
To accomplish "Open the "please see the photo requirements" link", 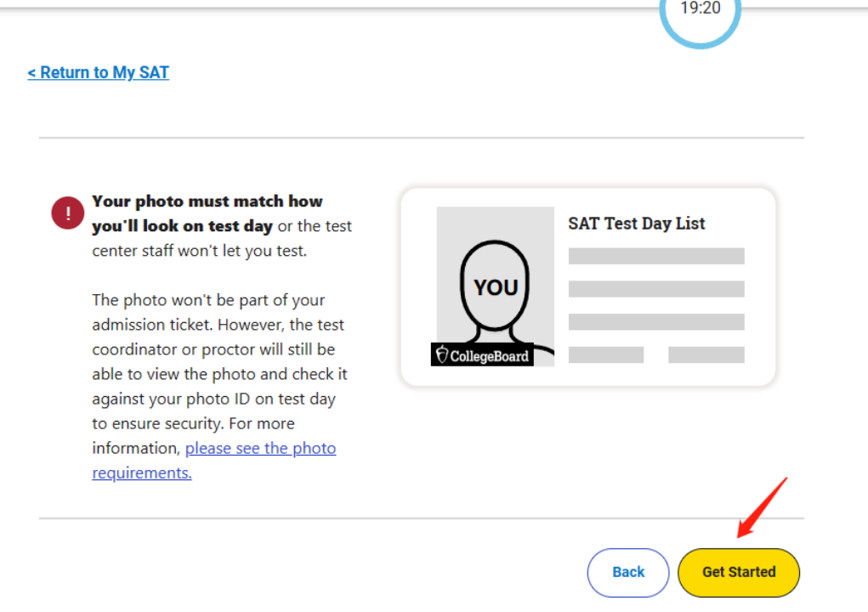I will tap(260, 448).
